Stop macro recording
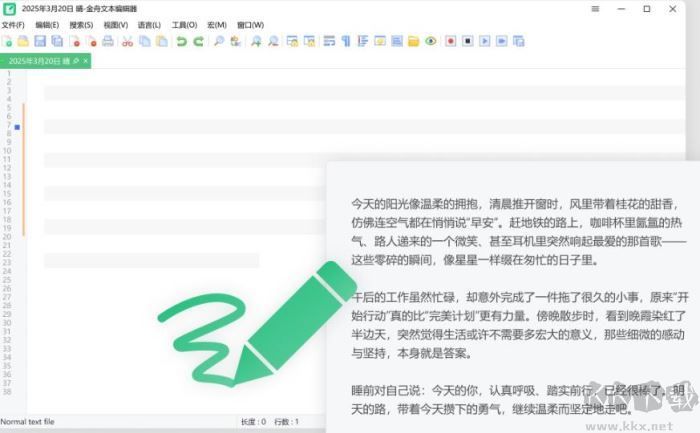This screenshot has height=433, width=700. (x=467, y=42)
